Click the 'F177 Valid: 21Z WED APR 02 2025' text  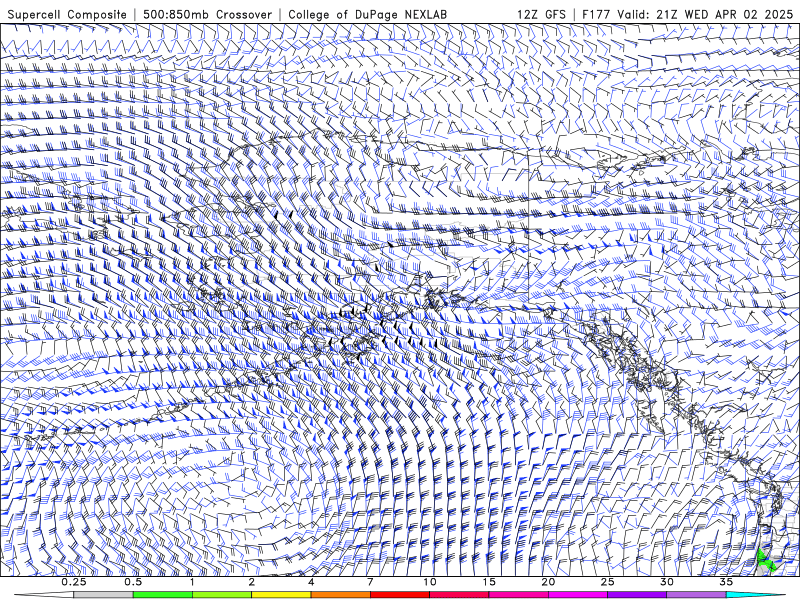pyautogui.click(x=687, y=15)
